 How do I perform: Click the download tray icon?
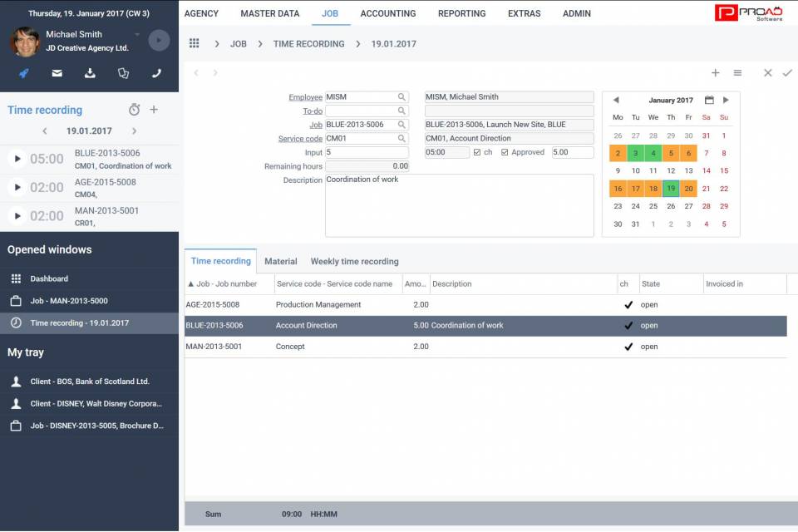tap(90, 73)
